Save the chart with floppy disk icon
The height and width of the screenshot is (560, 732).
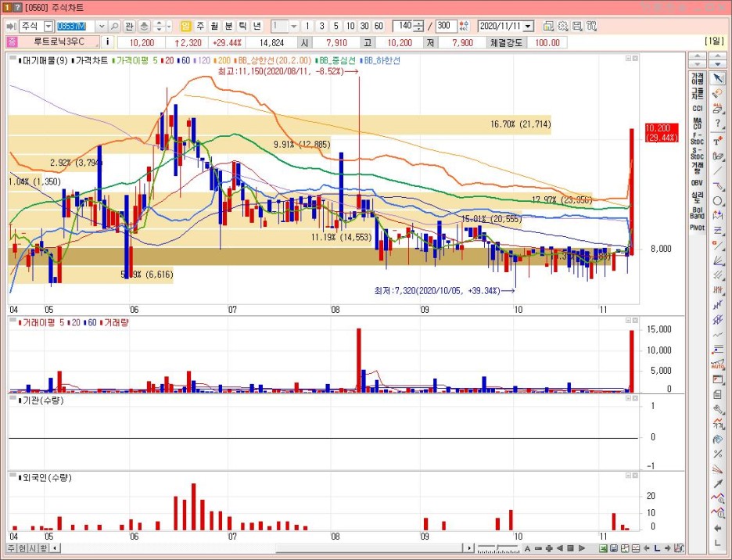[613, 548]
